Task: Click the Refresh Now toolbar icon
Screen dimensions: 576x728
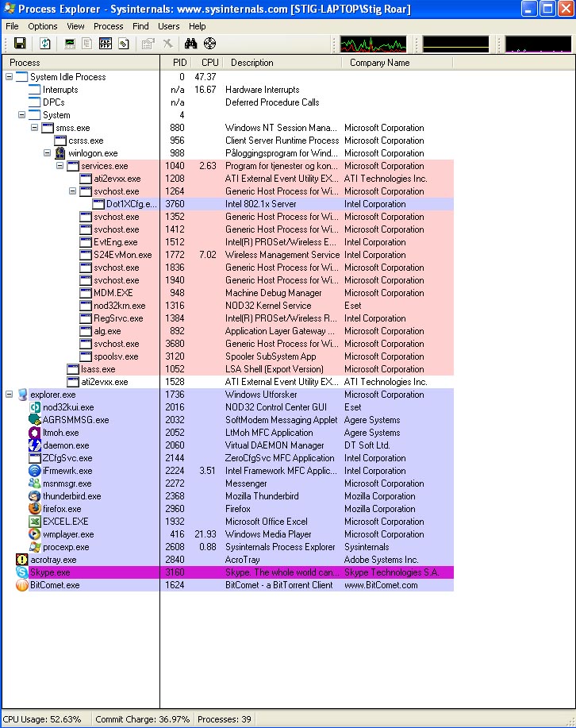Action: point(45,44)
